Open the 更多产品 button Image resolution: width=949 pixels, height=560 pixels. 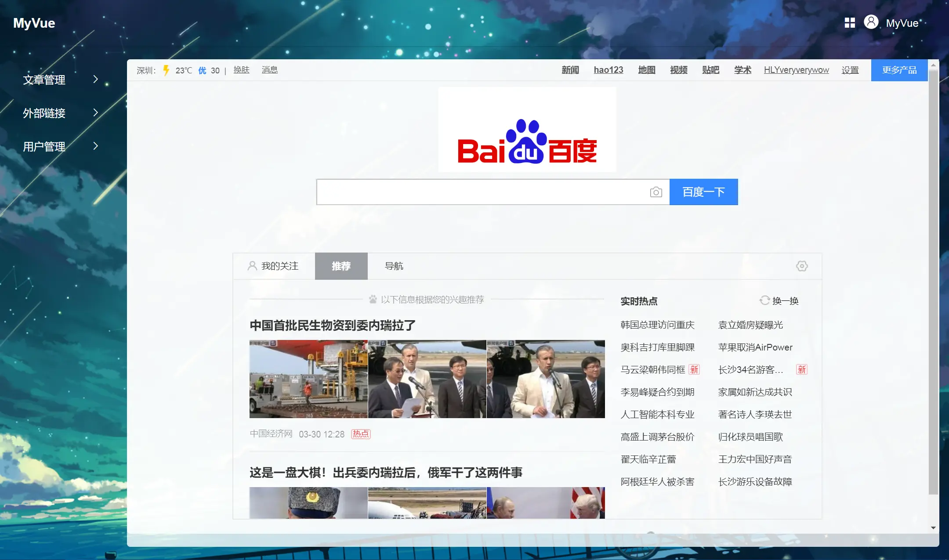tap(899, 70)
